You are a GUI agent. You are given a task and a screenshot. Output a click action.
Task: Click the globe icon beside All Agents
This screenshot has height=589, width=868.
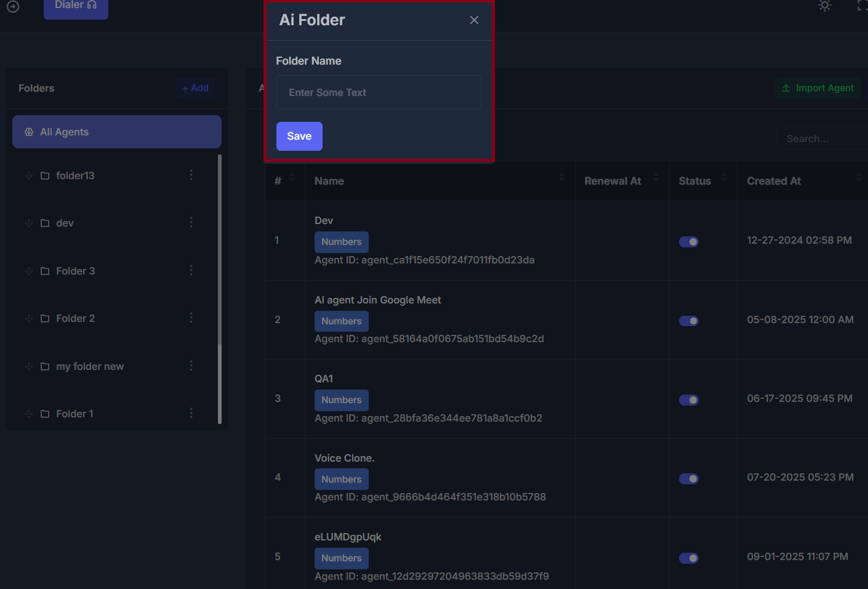point(28,131)
